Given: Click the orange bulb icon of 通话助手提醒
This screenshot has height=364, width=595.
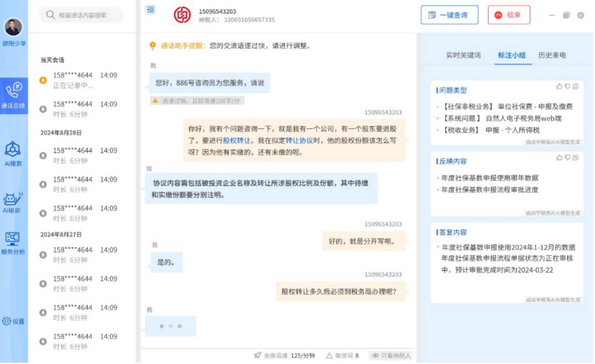Looking at the screenshot, I should pos(153,45).
